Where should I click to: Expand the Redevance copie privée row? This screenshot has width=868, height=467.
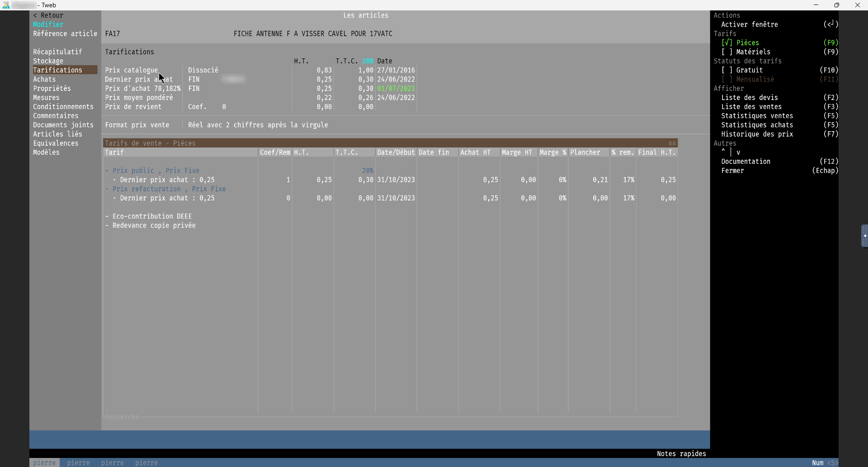tap(107, 226)
